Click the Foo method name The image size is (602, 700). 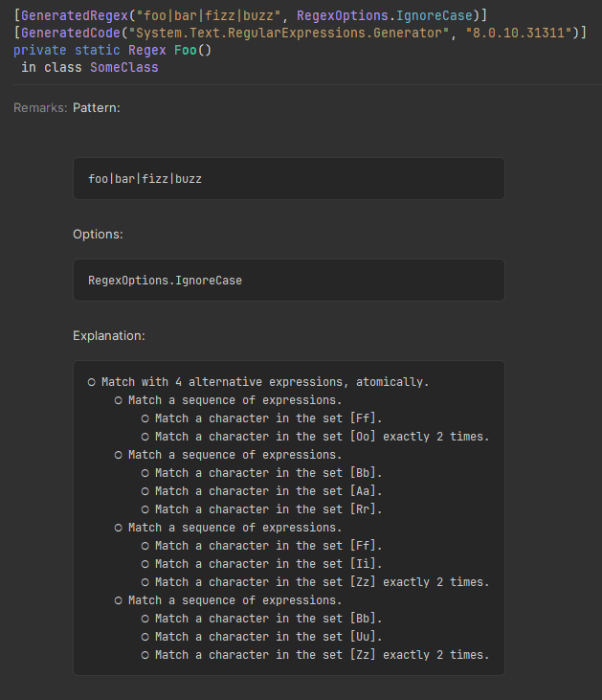pos(186,50)
